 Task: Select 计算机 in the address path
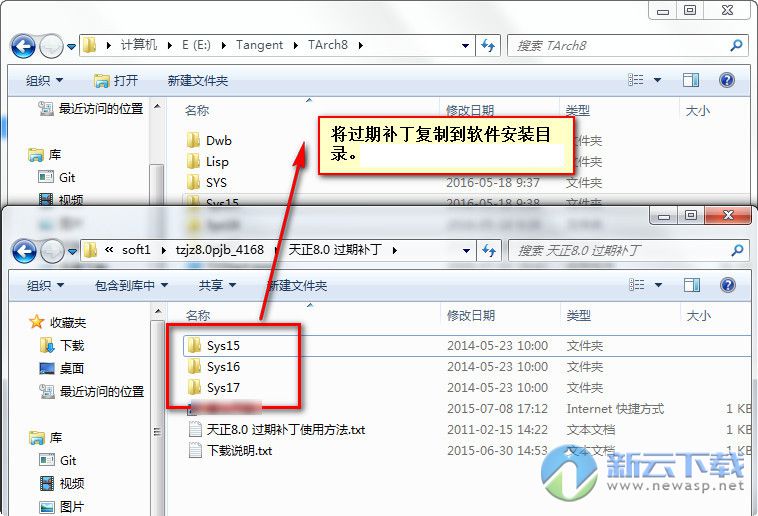point(139,45)
